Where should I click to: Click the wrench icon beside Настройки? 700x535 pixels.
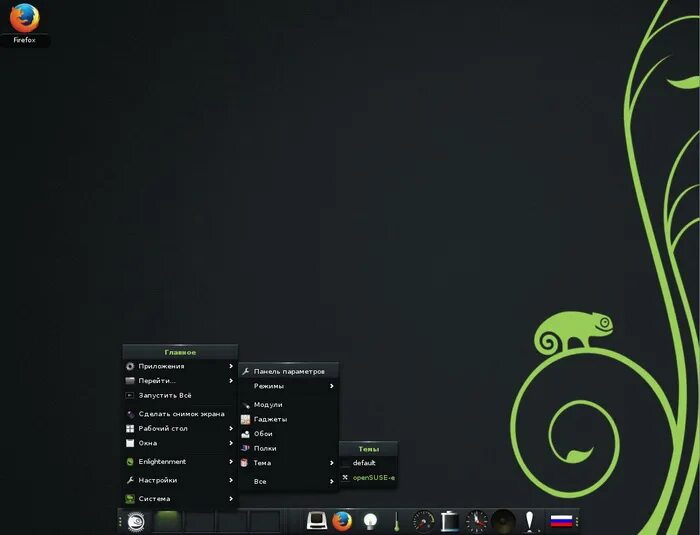(130, 481)
